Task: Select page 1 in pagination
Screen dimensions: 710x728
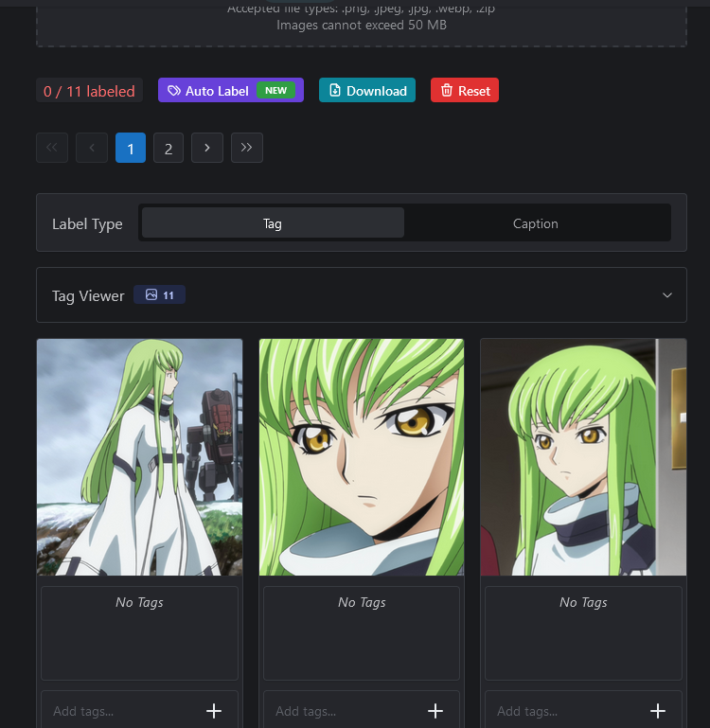Action: pos(131,148)
